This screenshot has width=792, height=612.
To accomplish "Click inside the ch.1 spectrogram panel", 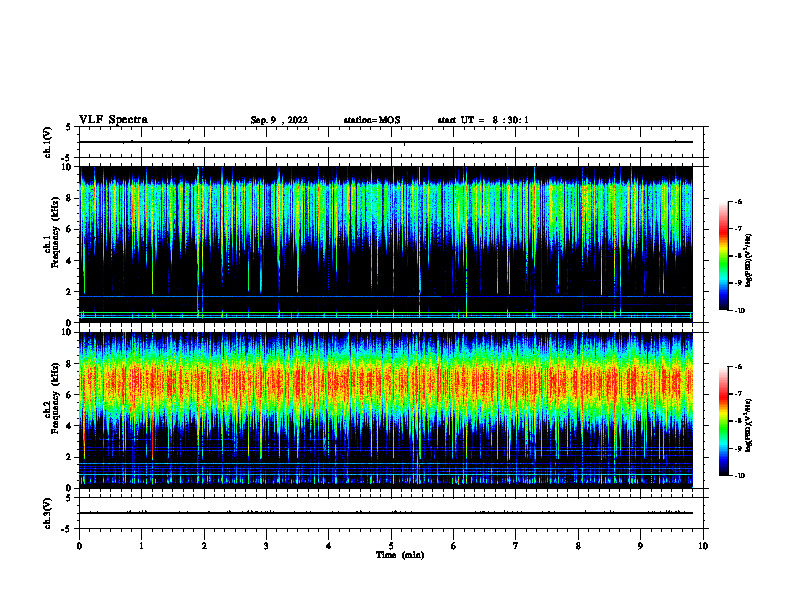I will coord(386,244).
